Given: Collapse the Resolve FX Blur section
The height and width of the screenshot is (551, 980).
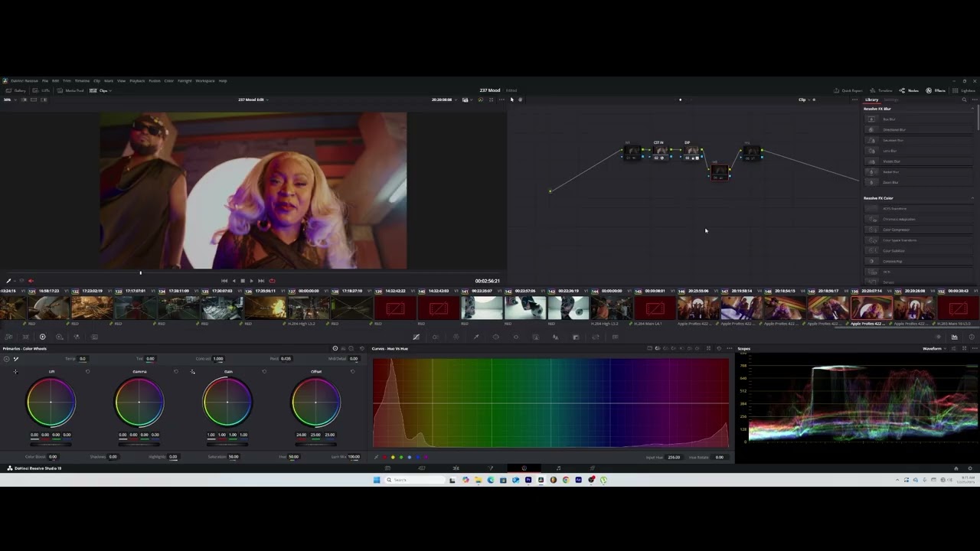Looking at the screenshot, I should [x=972, y=109].
